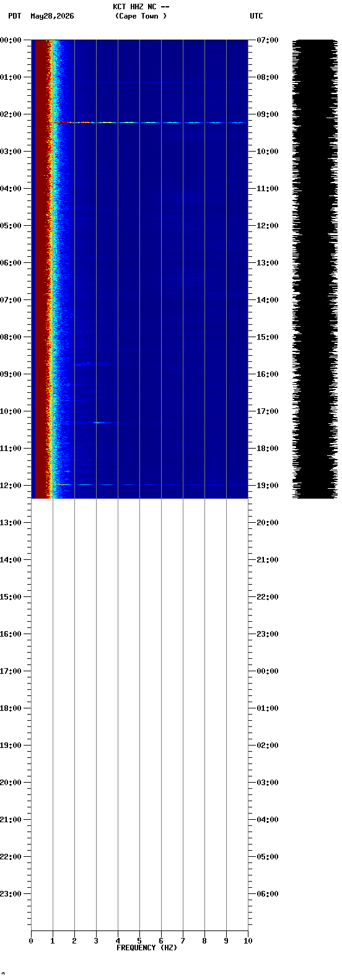Click the PDT '06:00' time label
The image size is (342, 980).
(11, 263)
